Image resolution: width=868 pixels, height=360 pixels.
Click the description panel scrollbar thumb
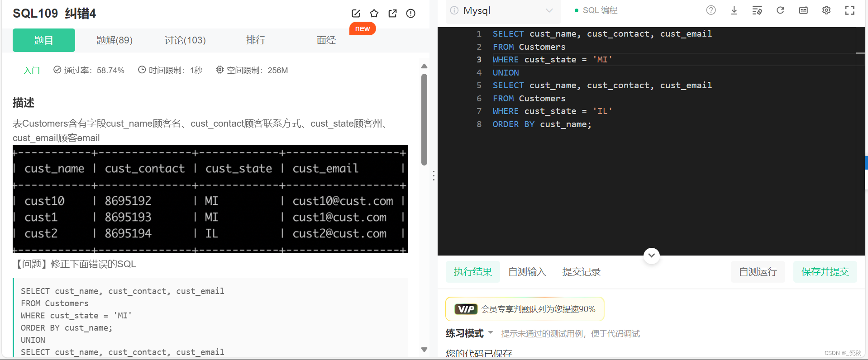[x=424, y=119]
